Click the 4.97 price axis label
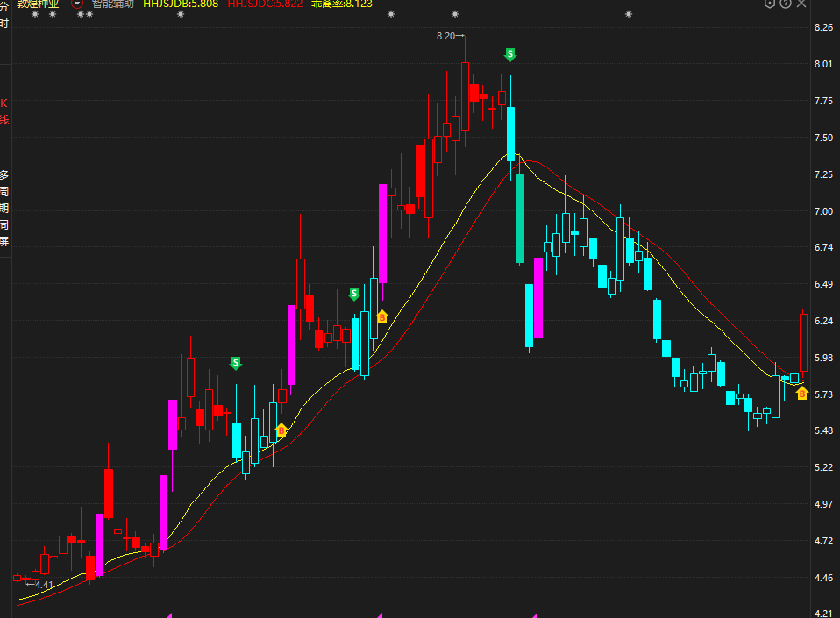This screenshot has height=618, width=840. (824, 504)
